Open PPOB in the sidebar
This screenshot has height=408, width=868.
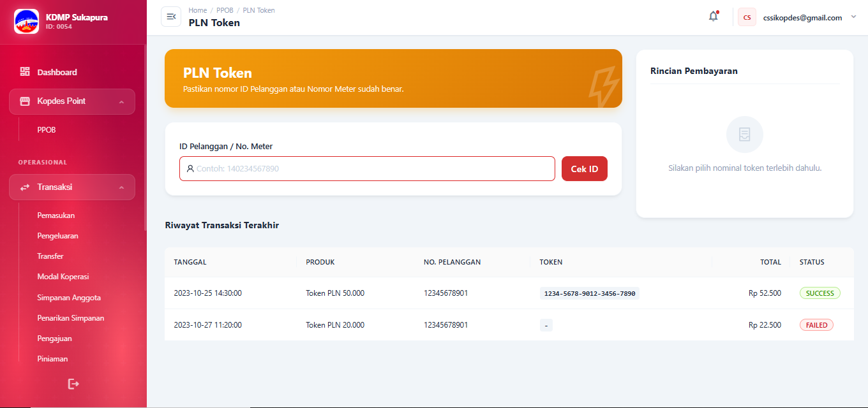(47, 130)
